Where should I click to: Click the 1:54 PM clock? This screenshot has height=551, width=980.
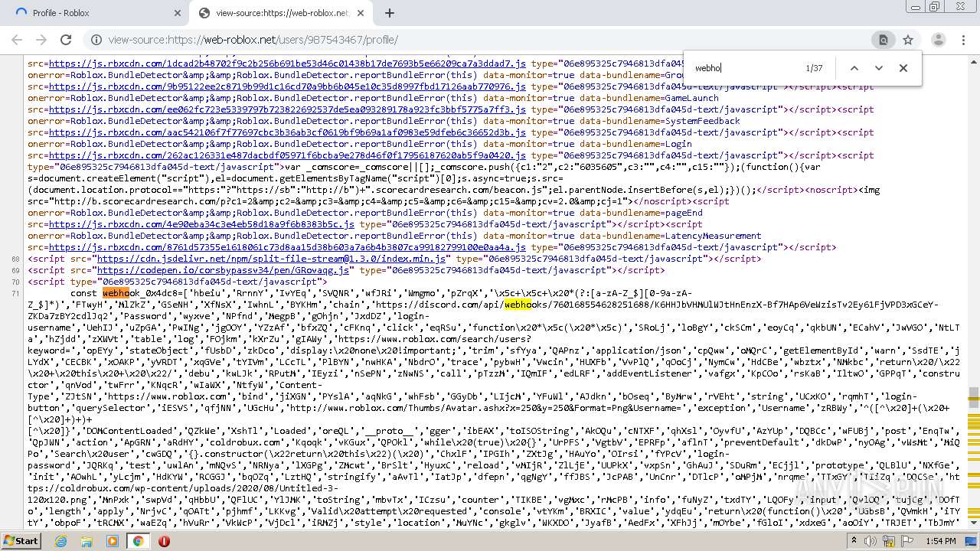pyautogui.click(x=941, y=541)
